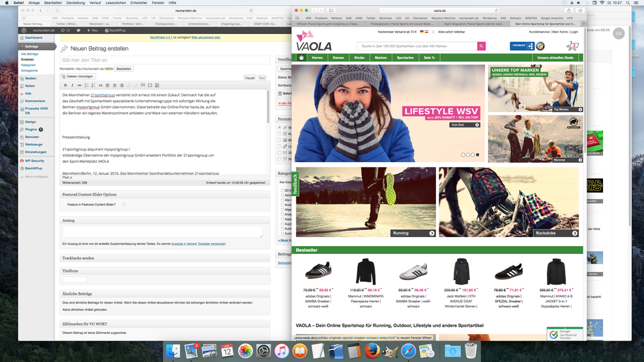Align text left in the editor
644x362 pixels.
[108, 85]
